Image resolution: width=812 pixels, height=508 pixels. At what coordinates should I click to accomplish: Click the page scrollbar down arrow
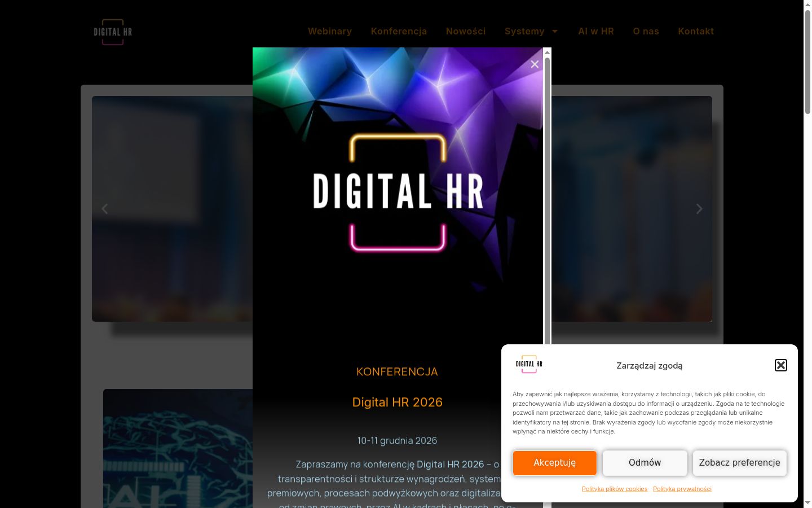click(807, 503)
